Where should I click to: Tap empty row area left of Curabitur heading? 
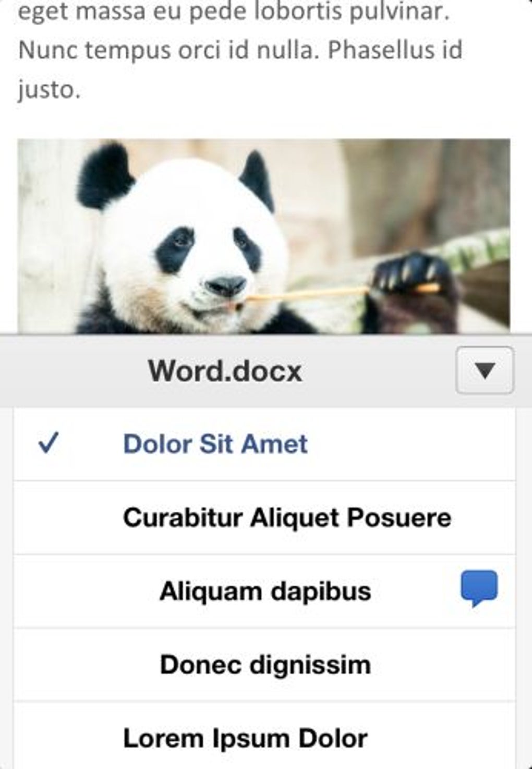(68, 518)
